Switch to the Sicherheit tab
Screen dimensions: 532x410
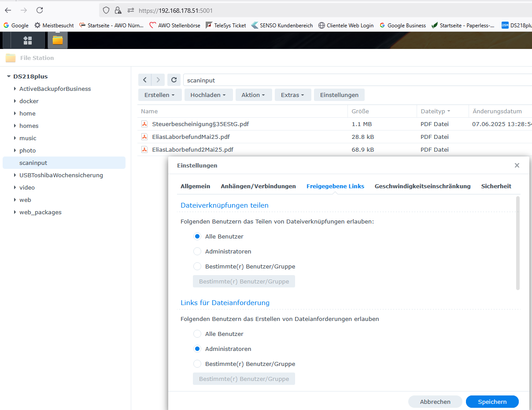pyautogui.click(x=496, y=186)
